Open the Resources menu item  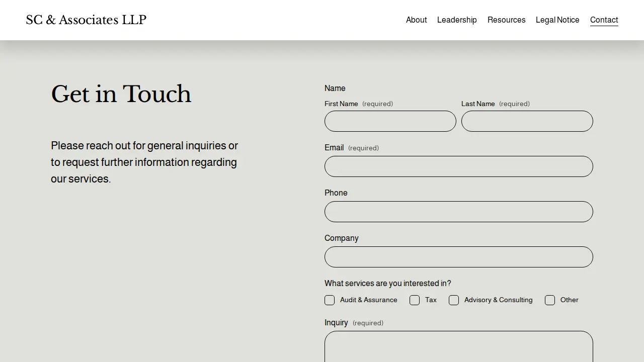(506, 20)
